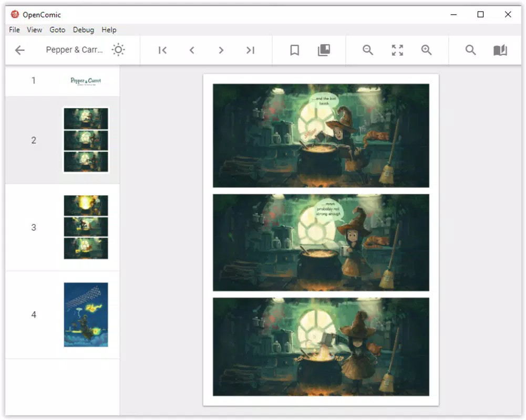Open the reading view book icon

point(500,50)
